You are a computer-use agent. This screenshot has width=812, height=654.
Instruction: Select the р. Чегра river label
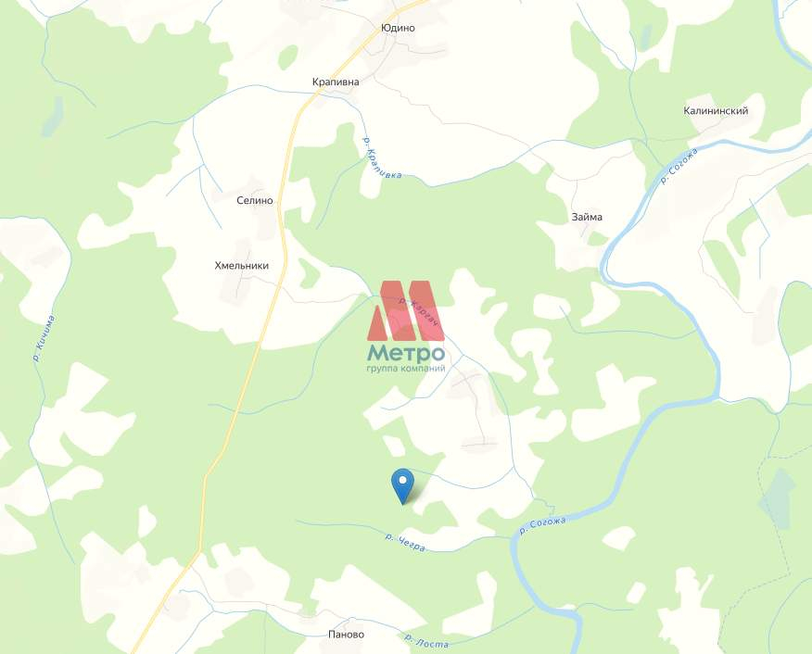coord(406,543)
